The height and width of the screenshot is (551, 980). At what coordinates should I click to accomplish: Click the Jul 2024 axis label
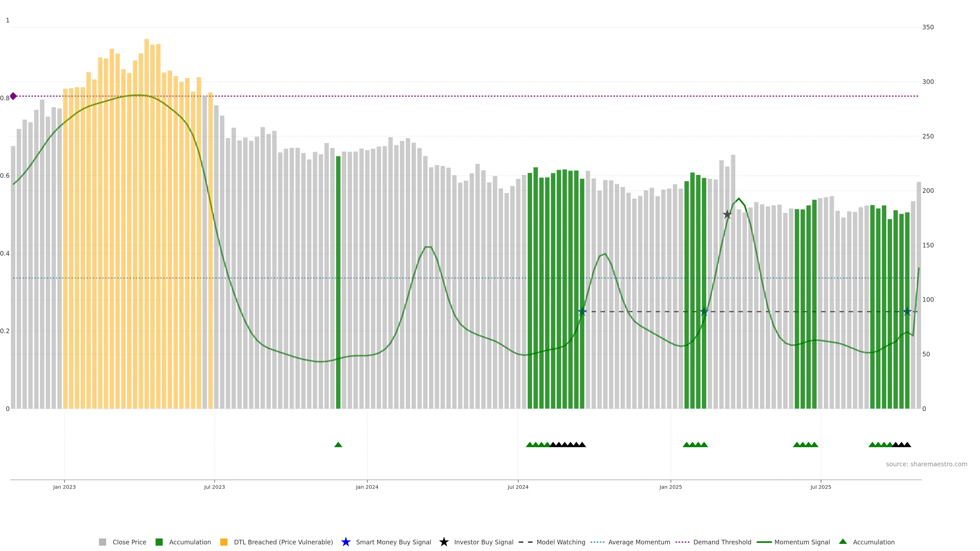(x=518, y=487)
